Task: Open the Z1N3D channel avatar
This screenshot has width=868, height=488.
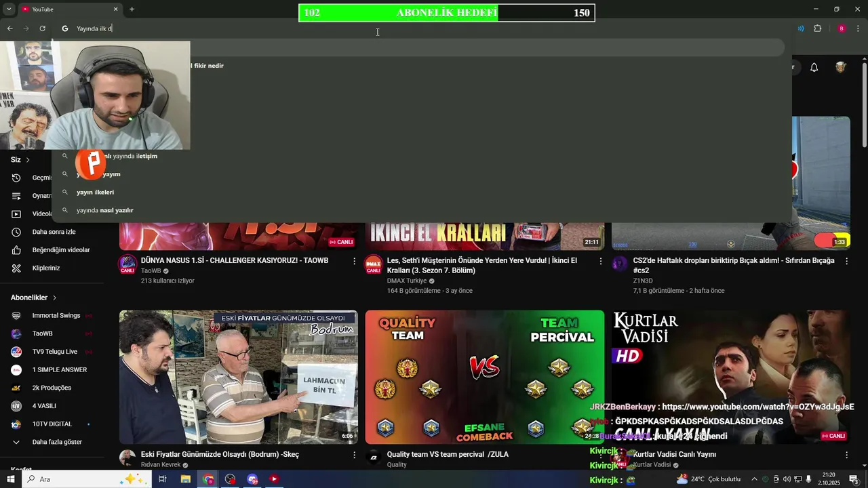Action: tap(620, 264)
